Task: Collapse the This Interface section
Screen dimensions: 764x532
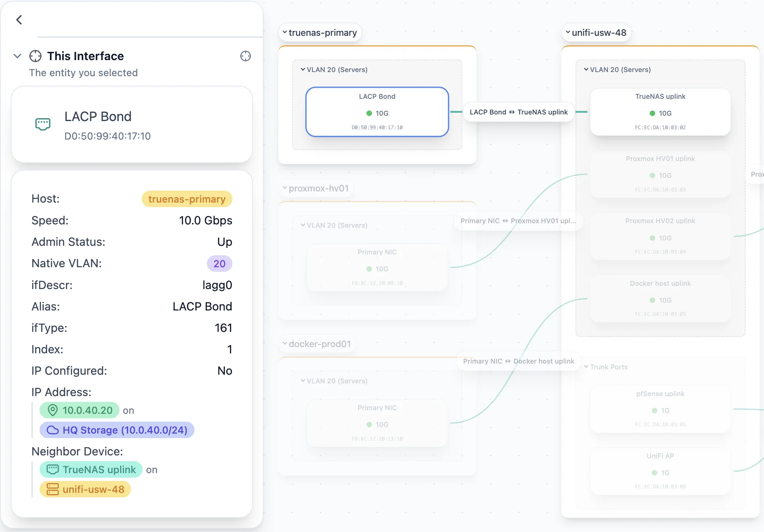Action: coord(17,56)
